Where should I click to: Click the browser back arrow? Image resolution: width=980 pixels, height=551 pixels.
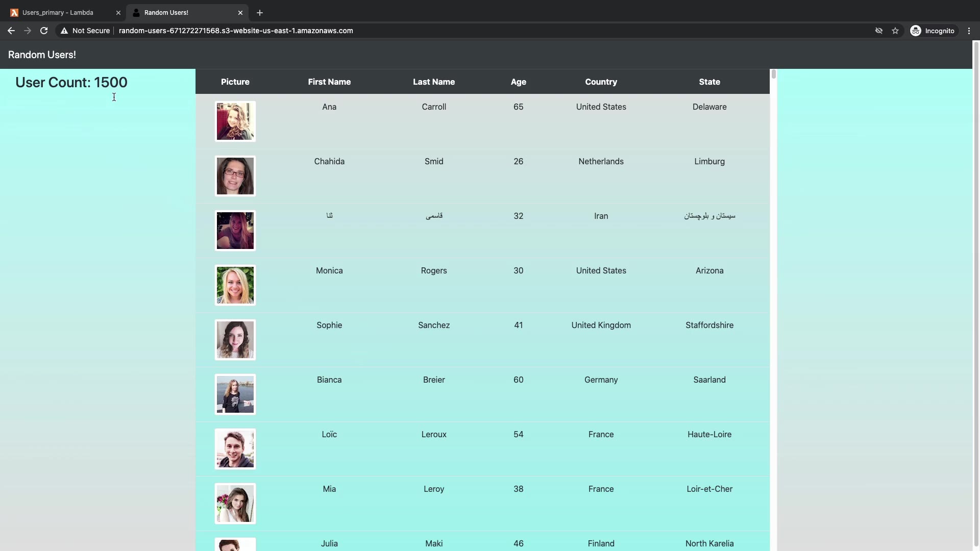click(11, 31)
